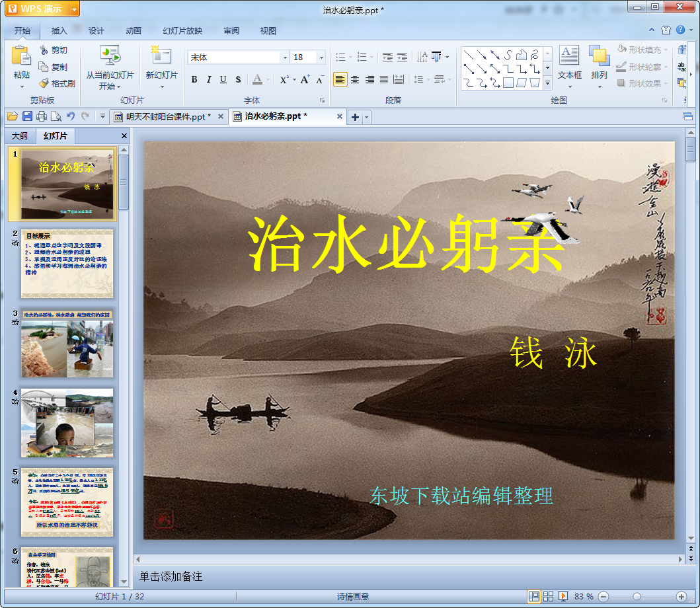The height and width of the screenshot is (608, 700).
Task: Click the Print Preview icon
Action: (x=56, y=116)
